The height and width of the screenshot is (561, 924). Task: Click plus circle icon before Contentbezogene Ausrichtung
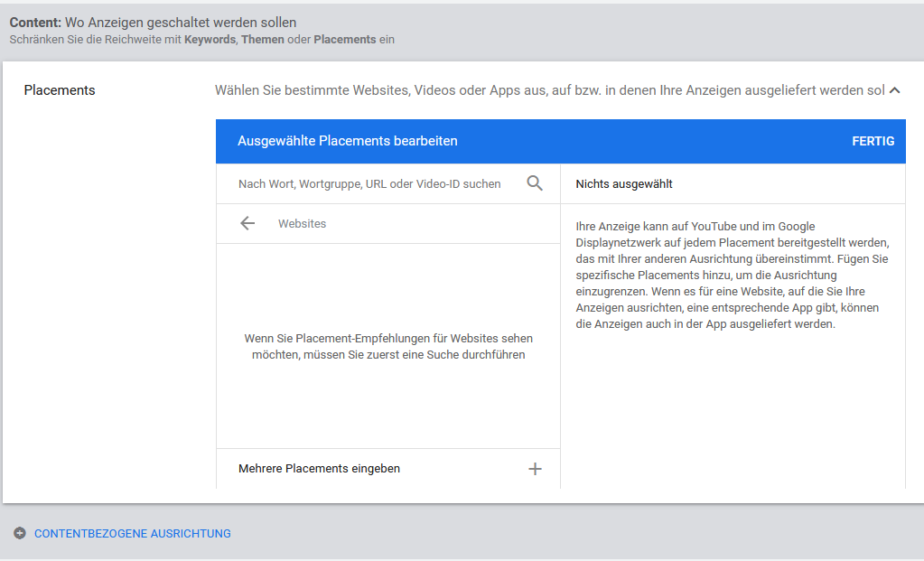click(20, 533)
